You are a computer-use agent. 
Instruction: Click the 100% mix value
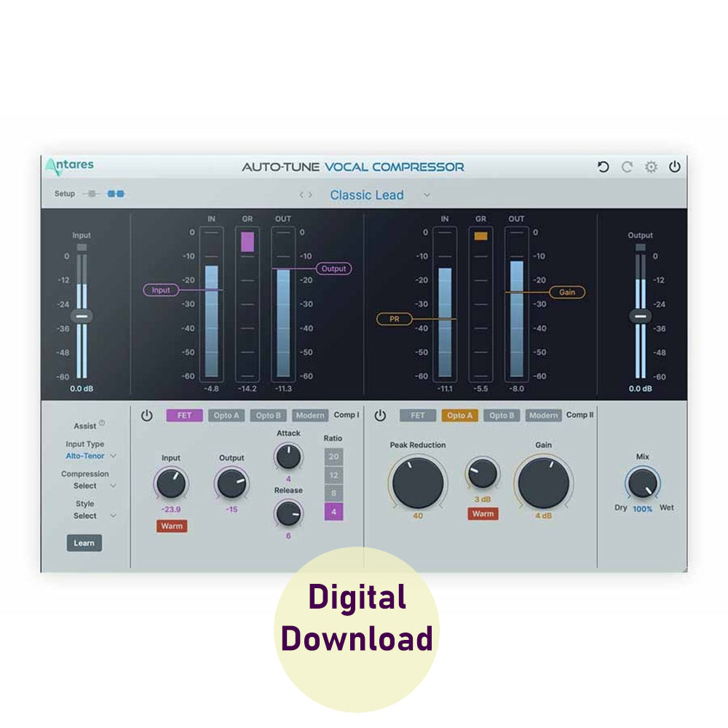[x=643, y=509]
